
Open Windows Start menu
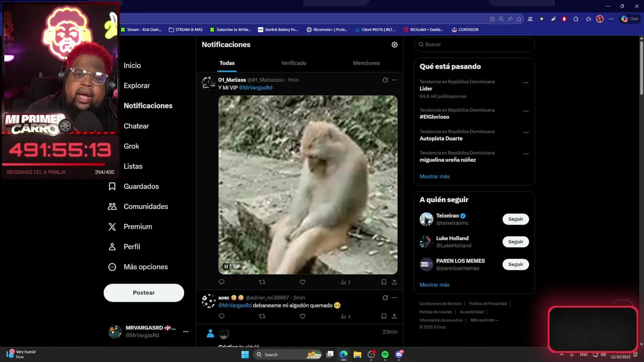(x=245, y=354)
